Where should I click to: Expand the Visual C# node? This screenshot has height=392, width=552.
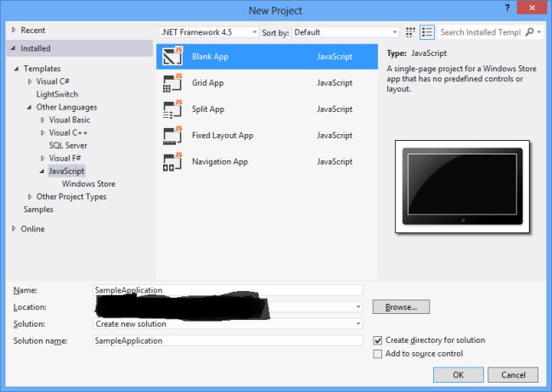(x=30, y=81)
